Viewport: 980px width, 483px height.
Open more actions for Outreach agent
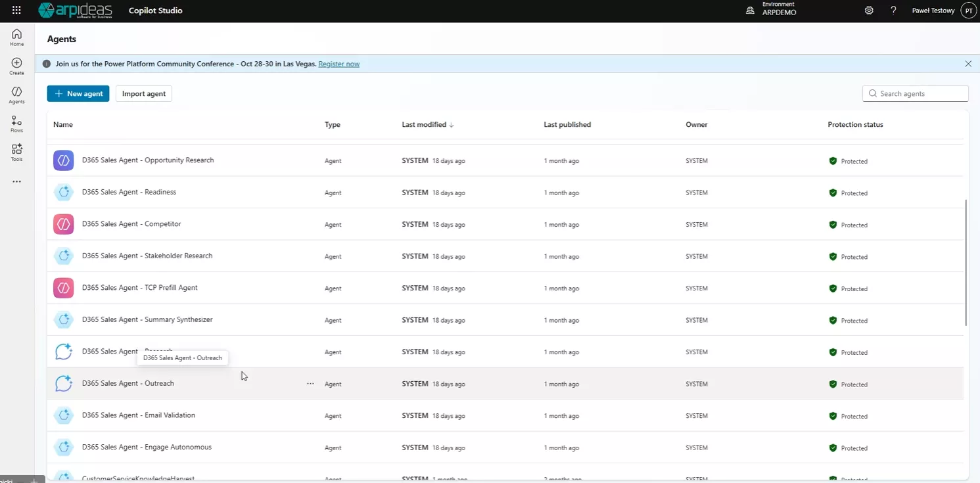[310, 384]
